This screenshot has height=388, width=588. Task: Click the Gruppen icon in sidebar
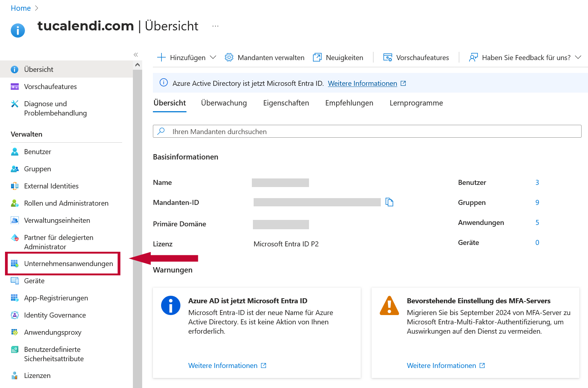tap(15, 169)
